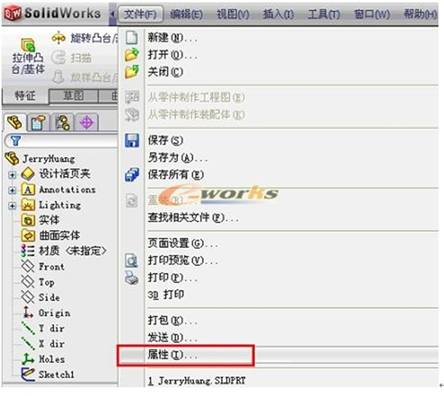Select the 设计活页夹 folder icon
Image resolution: width=444 pixels, height=396 pixels.
tap(28, 174)
